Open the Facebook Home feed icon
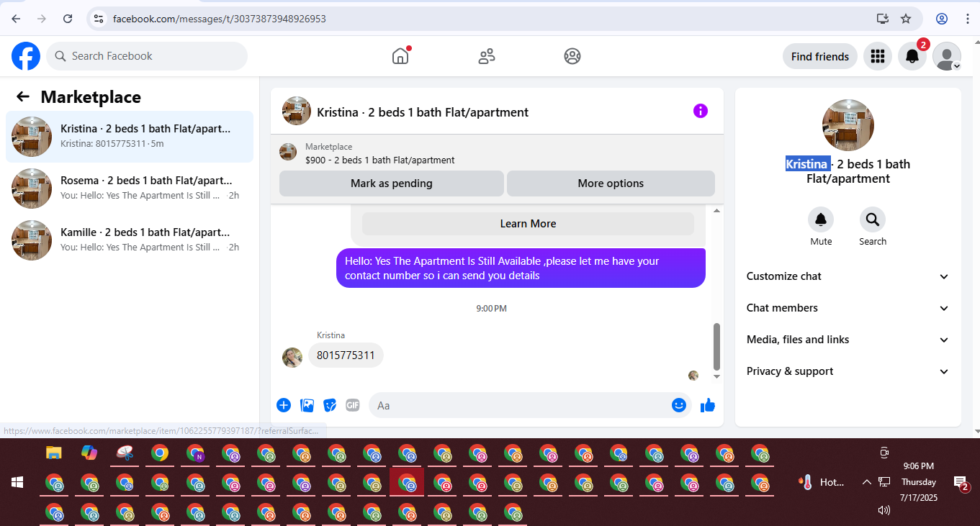This screenshot has width=980, height=526. click(x=400, y=56)
